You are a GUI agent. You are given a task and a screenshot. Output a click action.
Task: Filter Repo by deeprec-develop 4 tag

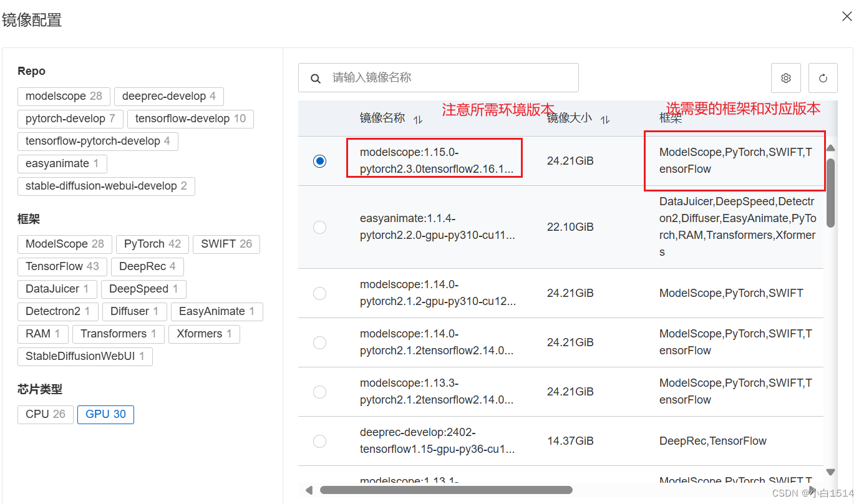tap(169, 96)
